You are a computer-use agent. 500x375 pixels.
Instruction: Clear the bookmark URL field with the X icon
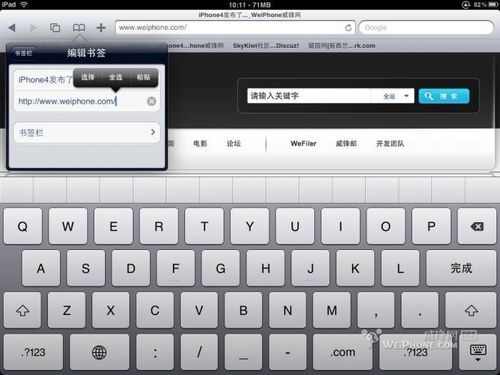(151, 101)
